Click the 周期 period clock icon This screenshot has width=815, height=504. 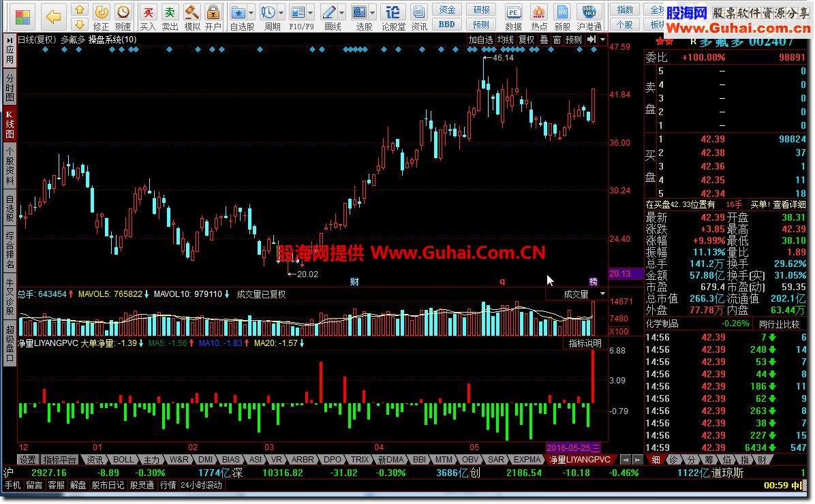click(268, 16)
